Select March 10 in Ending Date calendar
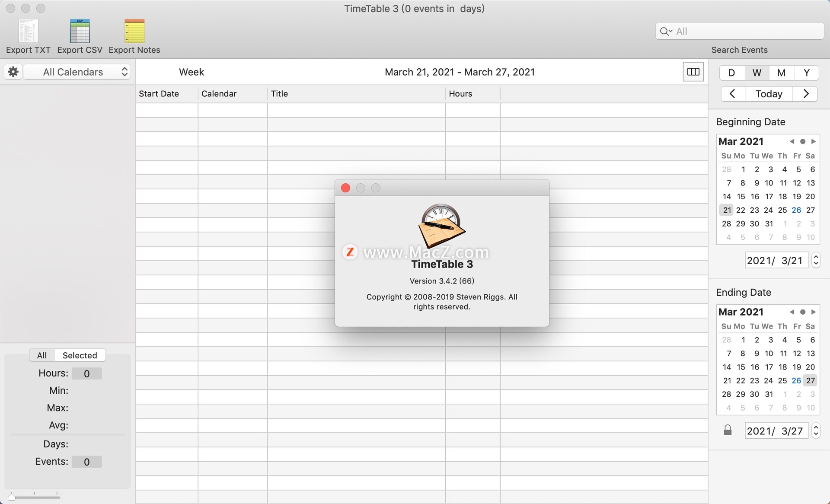Image resolution: width=830 pixels, height=504 pixels. click(769, 354)
